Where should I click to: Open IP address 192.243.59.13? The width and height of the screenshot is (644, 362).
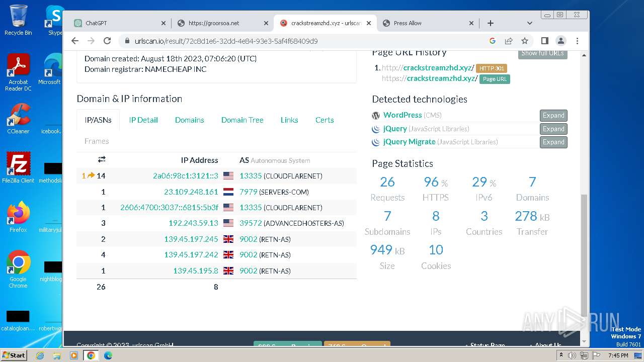[194, 223]
